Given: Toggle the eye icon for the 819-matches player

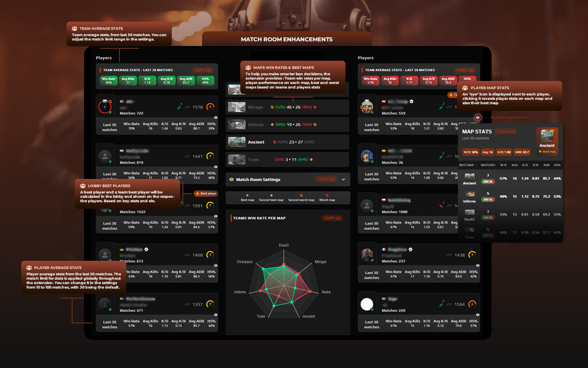Looking at the screenshot, I should (215, 167).
